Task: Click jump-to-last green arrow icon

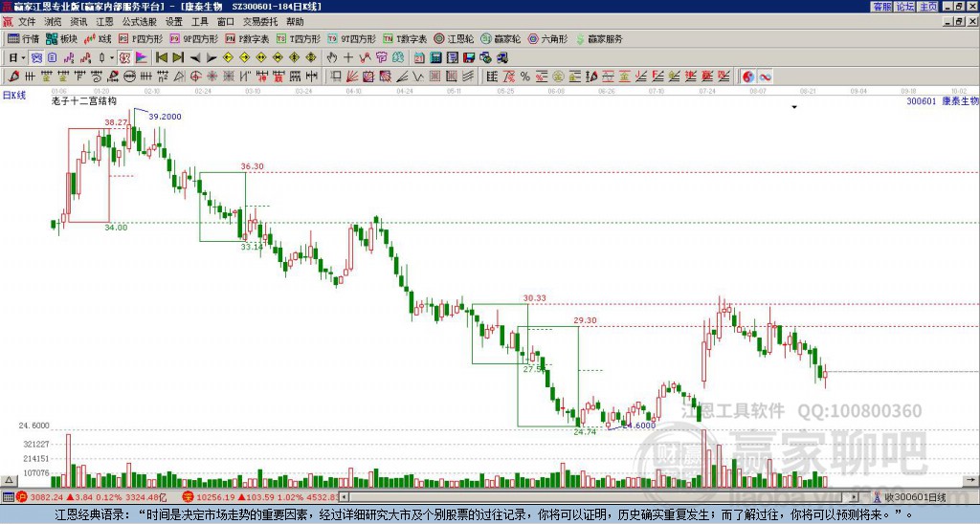Action: 178,58
